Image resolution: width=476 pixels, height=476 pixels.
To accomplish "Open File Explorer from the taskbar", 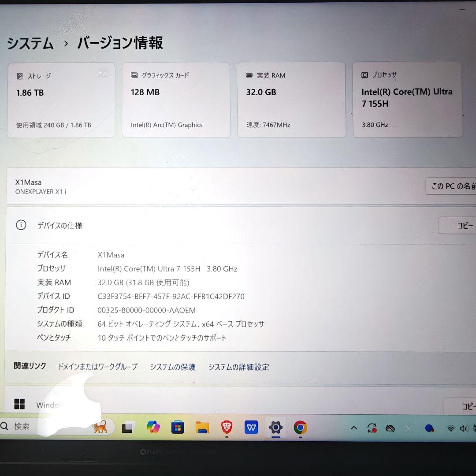I will point(202,427).
